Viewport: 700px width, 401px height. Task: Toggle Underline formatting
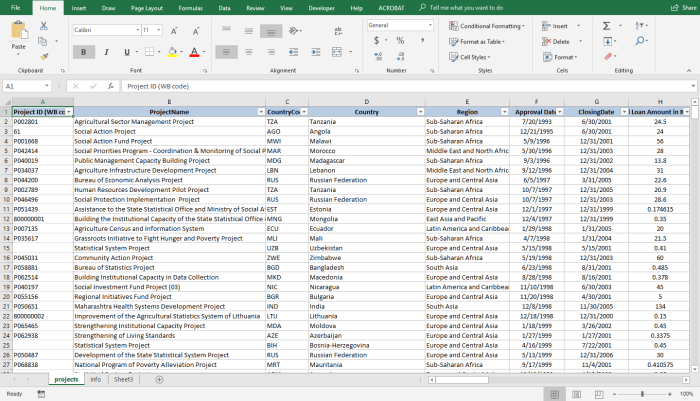[127, 52]
